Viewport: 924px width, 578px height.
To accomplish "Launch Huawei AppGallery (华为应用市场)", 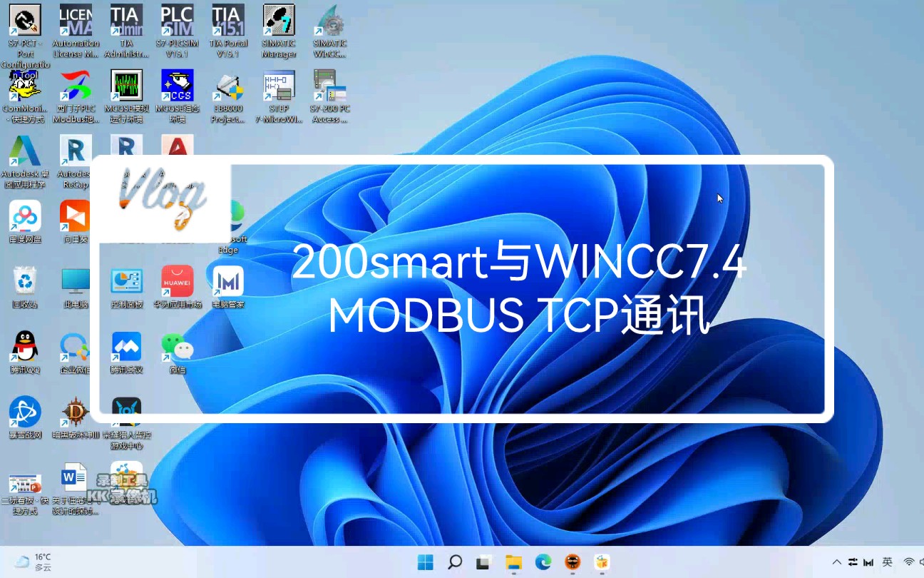I will 178,282.
